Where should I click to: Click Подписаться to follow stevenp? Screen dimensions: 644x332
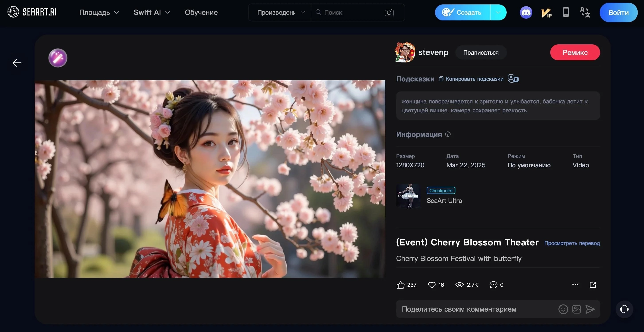tap(480, 53)
